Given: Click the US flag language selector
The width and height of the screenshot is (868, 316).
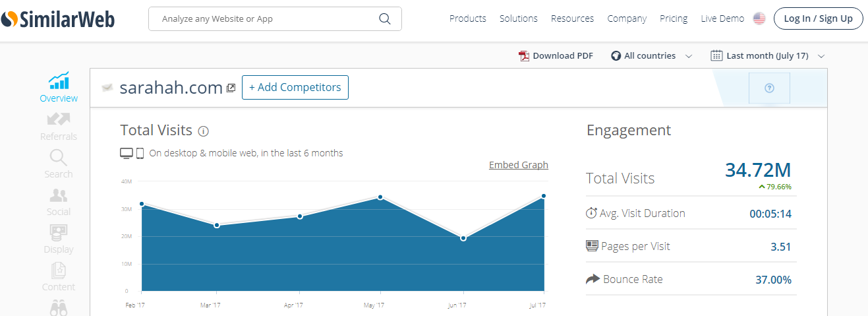Looking at the screenshot, I should coord(759,18).
